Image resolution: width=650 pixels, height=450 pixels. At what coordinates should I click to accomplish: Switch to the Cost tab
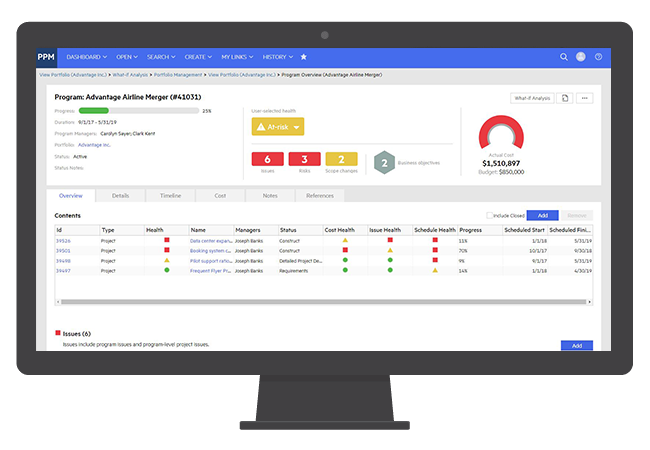coord(220,196)
